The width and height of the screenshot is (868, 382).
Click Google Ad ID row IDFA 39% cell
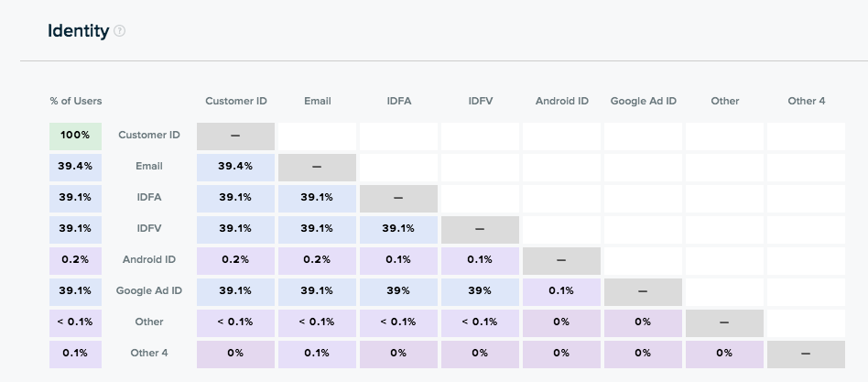point(398,291)
